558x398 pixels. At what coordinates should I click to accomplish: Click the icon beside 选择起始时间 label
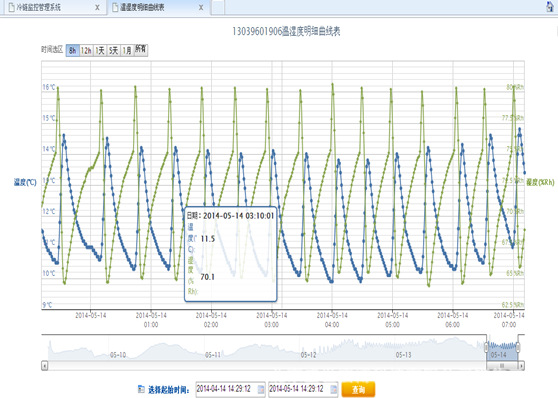pyautogui.click(x=141, y=389)
